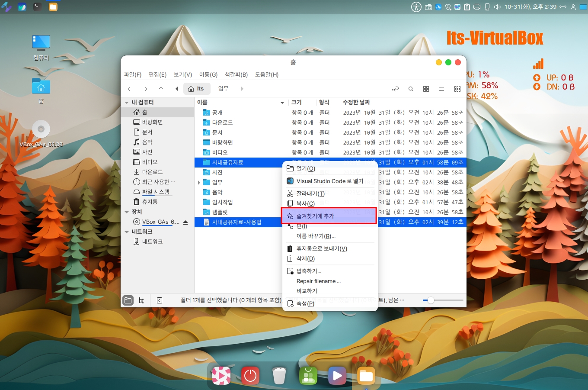This screenshot has height=390, width=588.
Task: Select 휴지통으로 보내기 in context menu
Action: coord(321,248)
